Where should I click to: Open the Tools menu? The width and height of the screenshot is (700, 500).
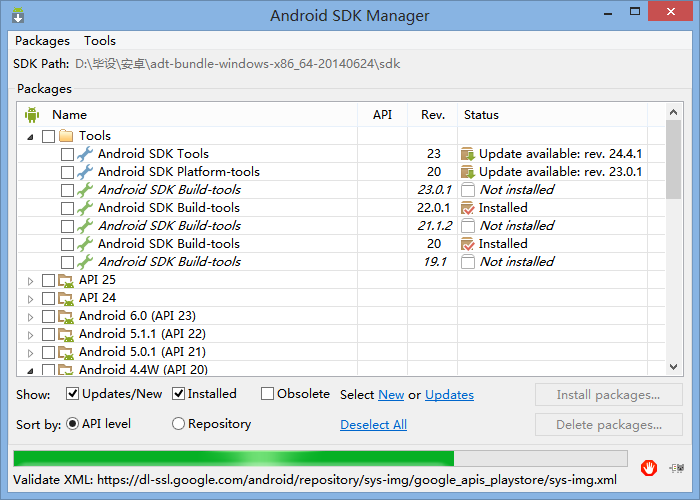(x=100, y=41)
